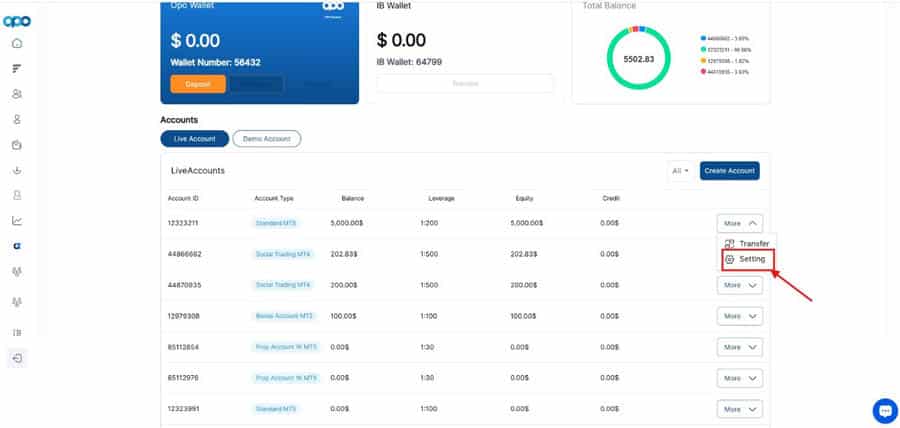This screenshot has height=428, width=900.
Task: Click the orange Deposit button
Action: point(198,84)
